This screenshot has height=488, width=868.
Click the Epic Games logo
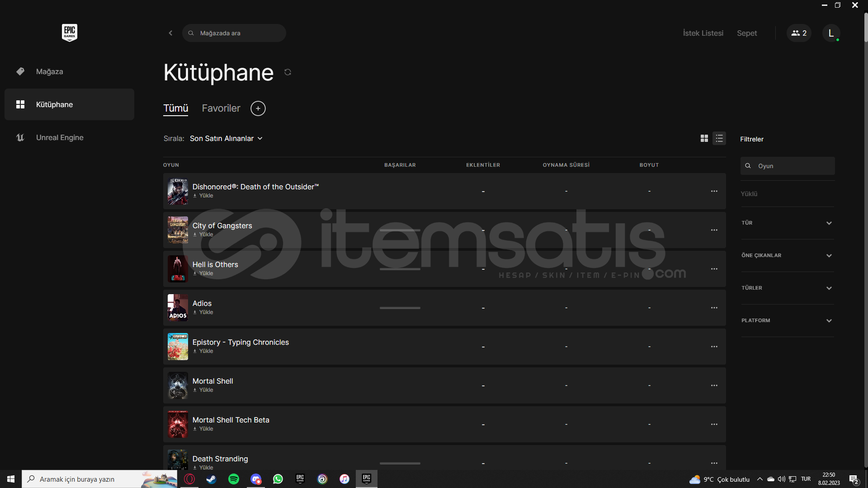70,33
